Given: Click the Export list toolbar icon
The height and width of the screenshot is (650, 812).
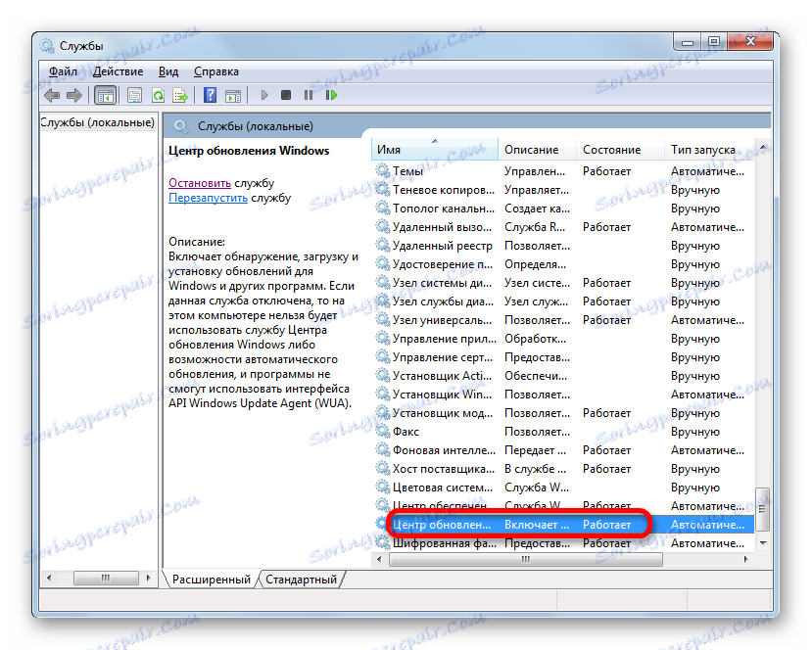Looking at the screenshot, I should 180,95.
